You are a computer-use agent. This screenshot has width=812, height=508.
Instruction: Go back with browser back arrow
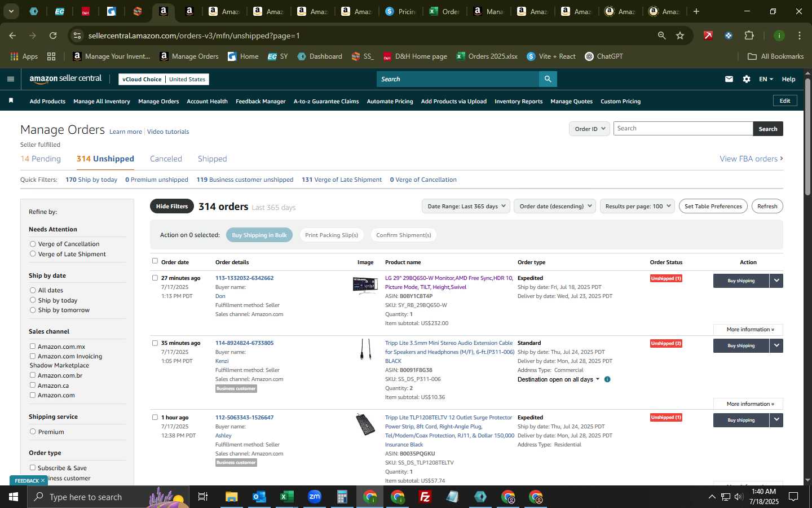click(x=12, y=36)
